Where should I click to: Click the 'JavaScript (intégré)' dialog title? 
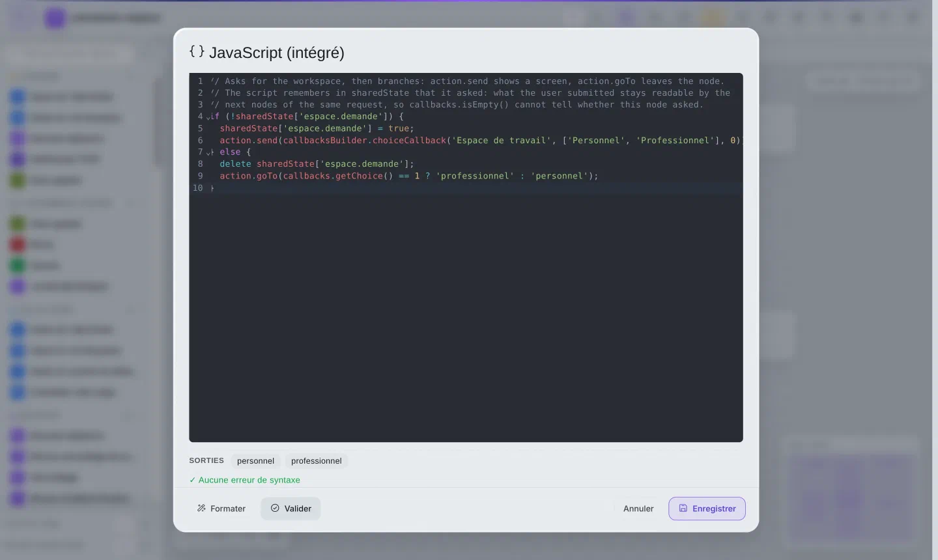277,53
